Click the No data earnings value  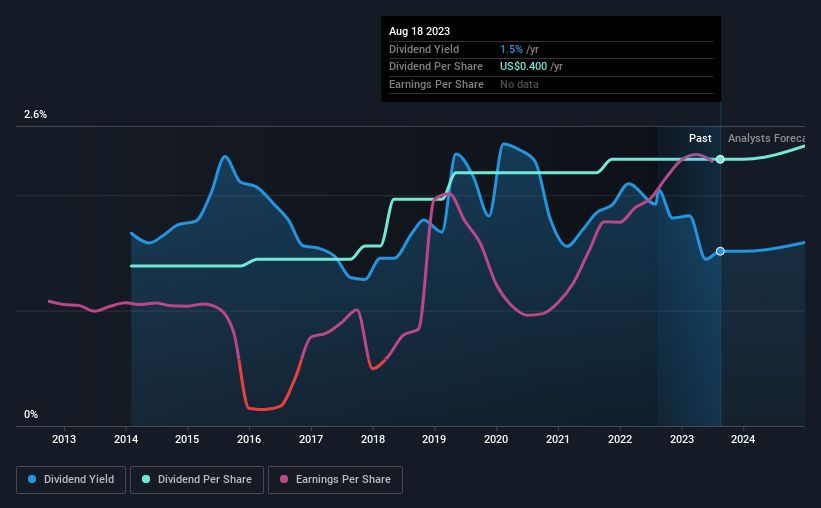519,84
